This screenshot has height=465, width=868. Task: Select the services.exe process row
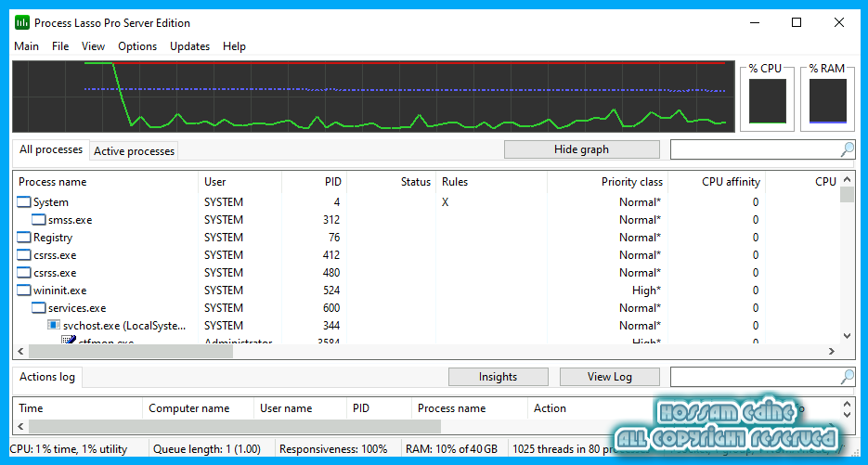[426, 308]
